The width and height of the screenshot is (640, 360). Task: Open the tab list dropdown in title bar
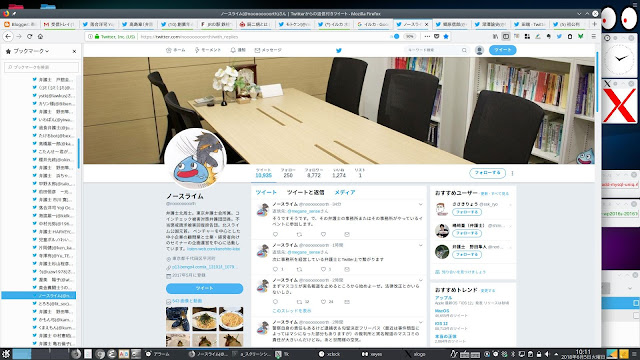pos(579,13)
